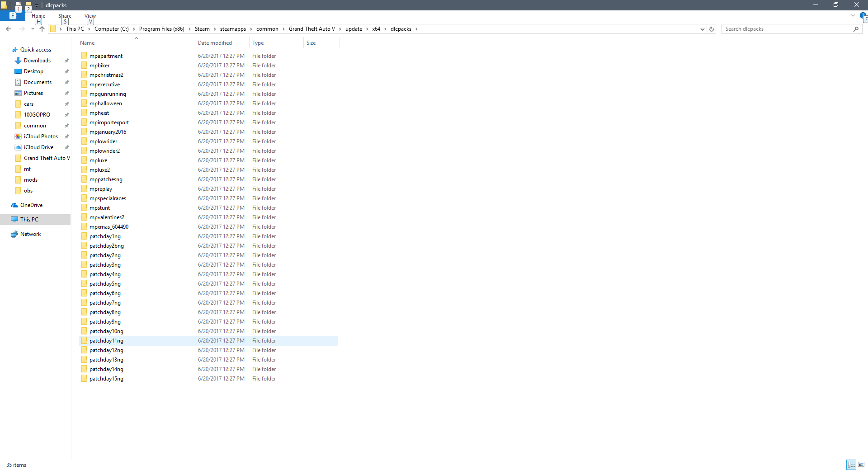868x470 pixels.
Task: Select OneDrive in navigation pane
Action: click(31, 205)
